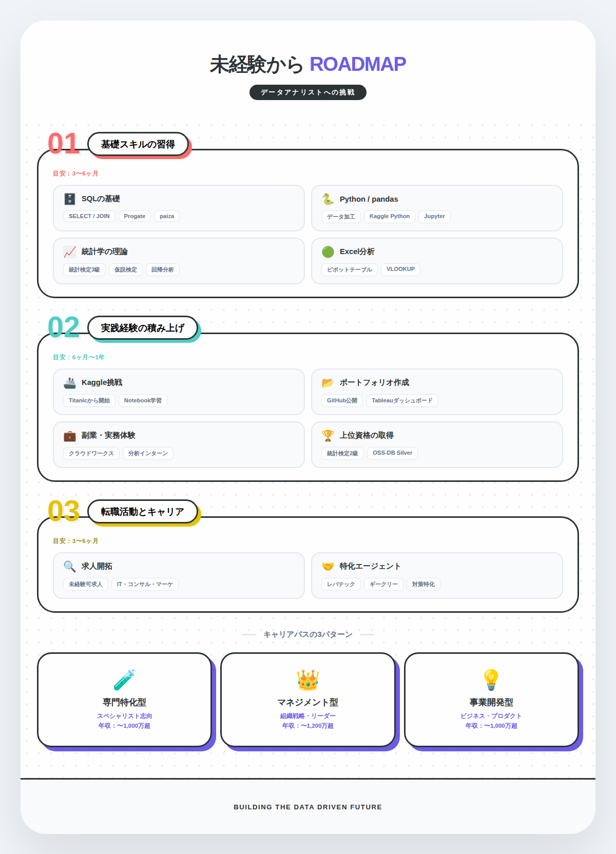Click the Kaggle ship icon
The width and height of the screenshot is (616, 854).
point(70,383)
